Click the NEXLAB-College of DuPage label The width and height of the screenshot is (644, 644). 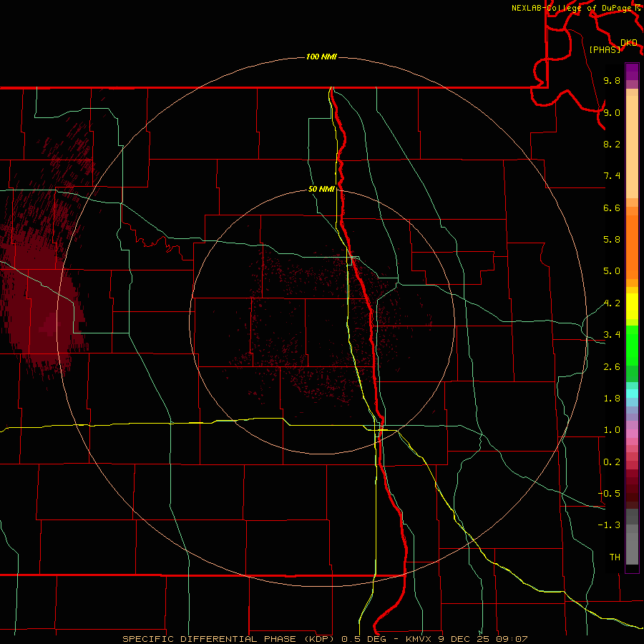coord(573,8)
